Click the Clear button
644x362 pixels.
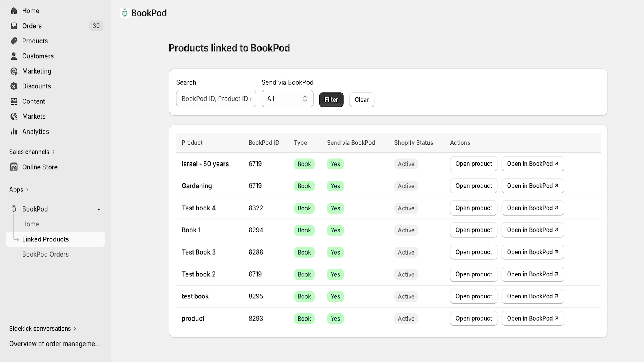(362, 100)
